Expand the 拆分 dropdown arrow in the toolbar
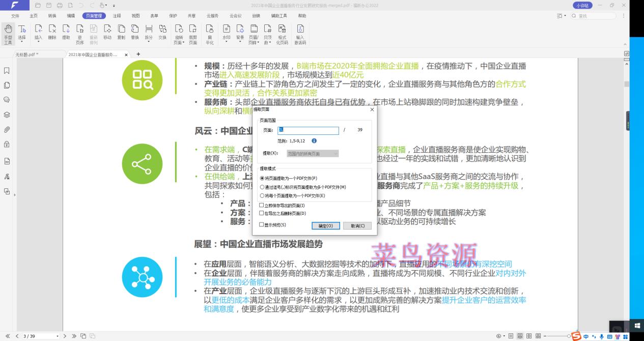 point(149,41)
